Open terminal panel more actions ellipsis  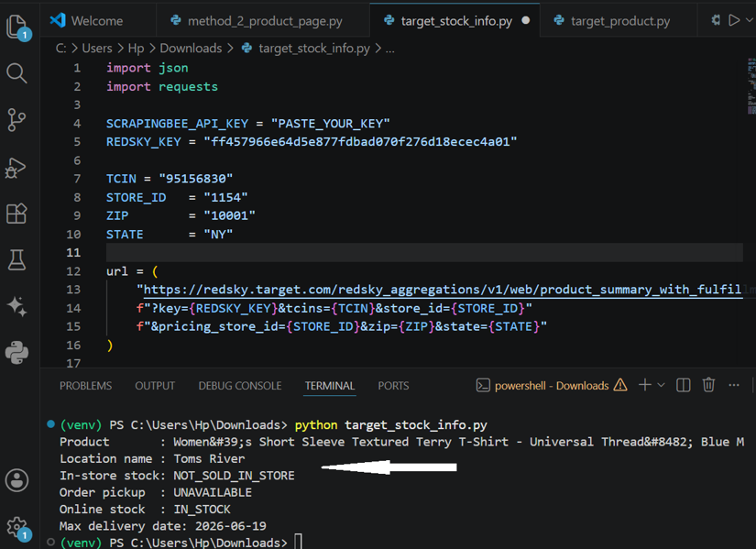(734, 385)
